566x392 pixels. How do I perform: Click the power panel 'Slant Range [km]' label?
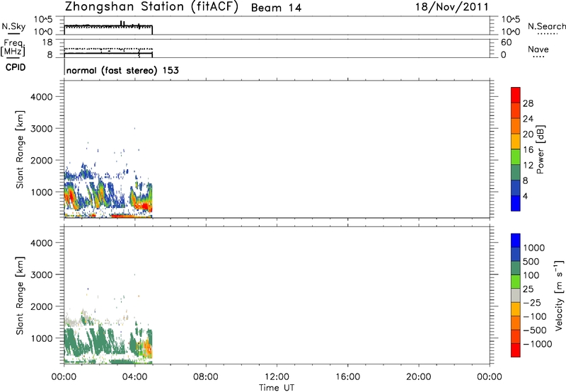coord(20,149)
